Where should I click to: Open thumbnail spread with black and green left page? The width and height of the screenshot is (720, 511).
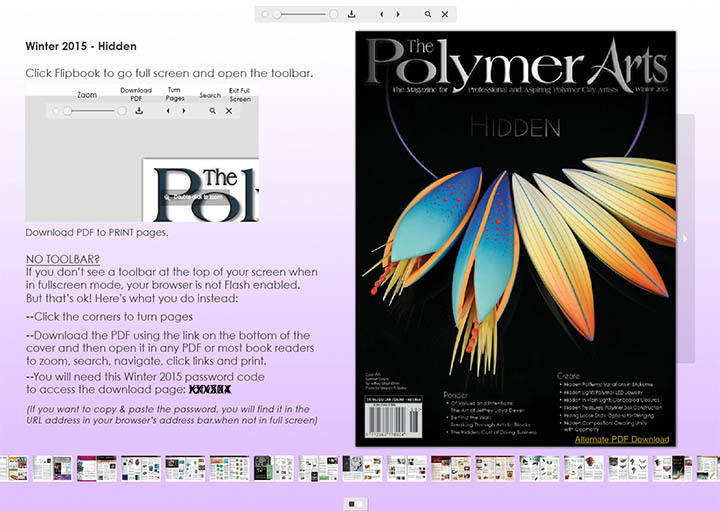point(274,468)
